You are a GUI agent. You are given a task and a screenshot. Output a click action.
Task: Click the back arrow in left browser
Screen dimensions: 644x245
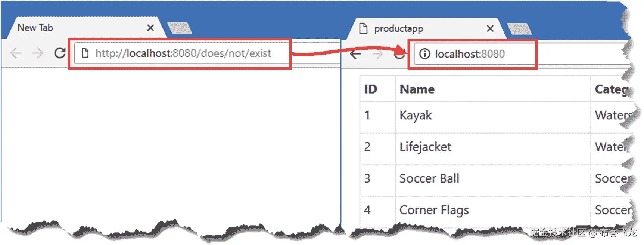[x=16, y=53]
